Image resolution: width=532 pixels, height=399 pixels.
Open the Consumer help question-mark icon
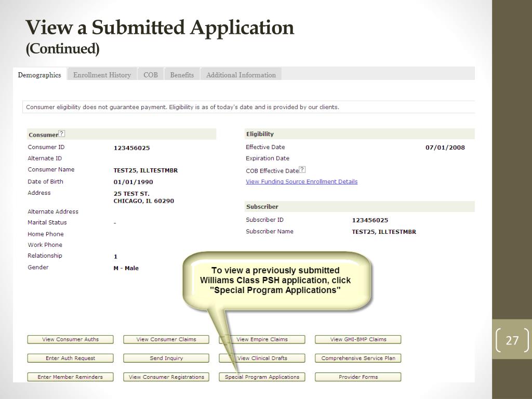coord(62,134)
